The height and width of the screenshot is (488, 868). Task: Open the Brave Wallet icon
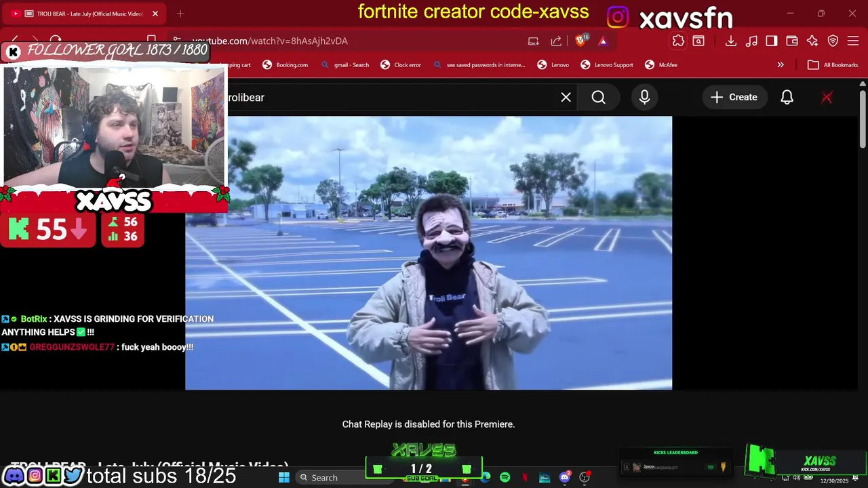[792, 41]
